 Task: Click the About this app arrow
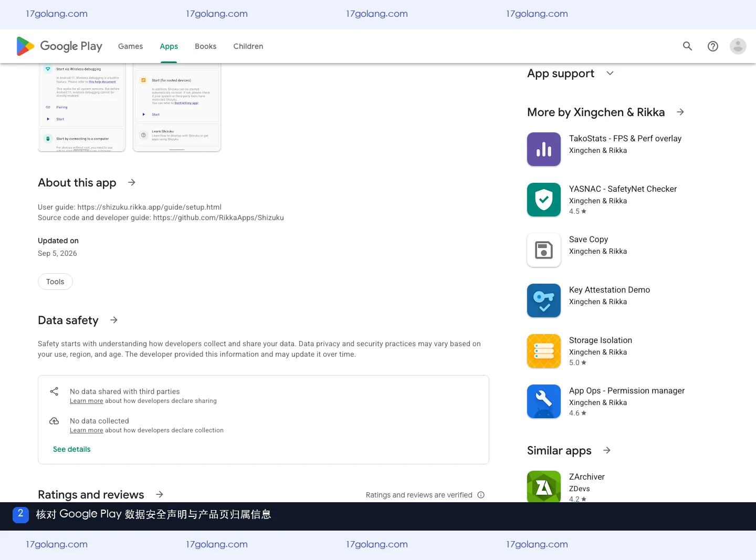(x=132, y=182)
